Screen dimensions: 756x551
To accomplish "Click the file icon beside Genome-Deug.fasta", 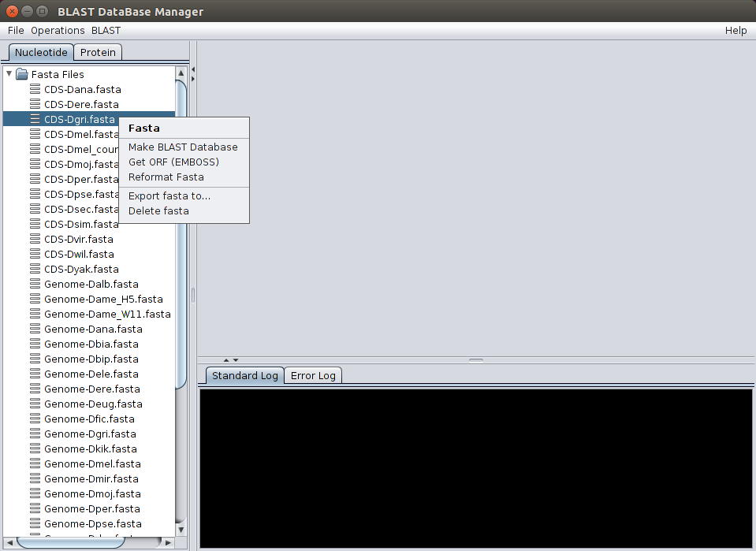I will point(35,404).
